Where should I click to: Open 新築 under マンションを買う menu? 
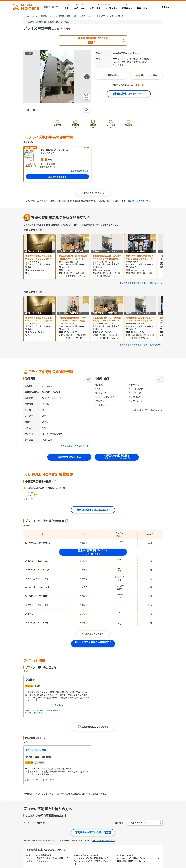[76, 8]
